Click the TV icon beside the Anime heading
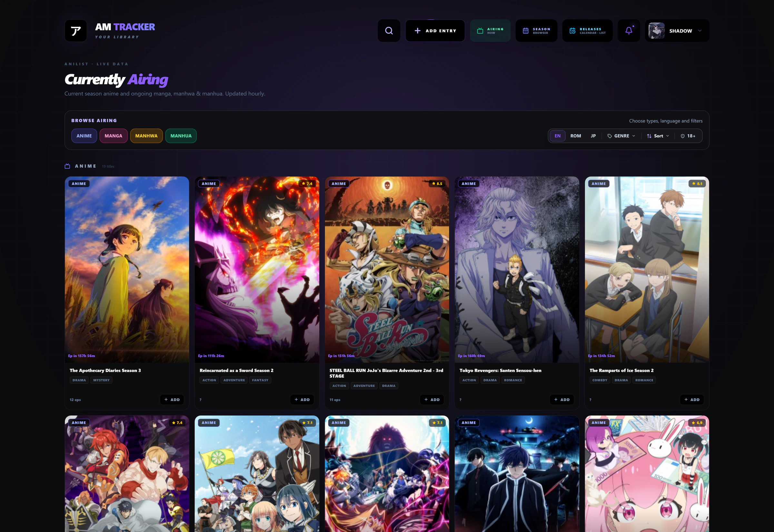The width and height of the screenshot is (774, 532). pos(67,166)
